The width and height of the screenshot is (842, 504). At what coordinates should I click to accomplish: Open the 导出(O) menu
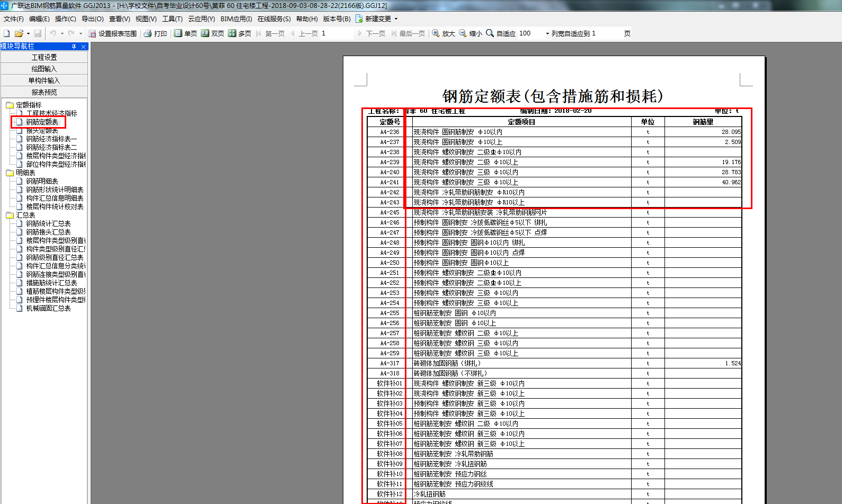click(x=92, y=19)
